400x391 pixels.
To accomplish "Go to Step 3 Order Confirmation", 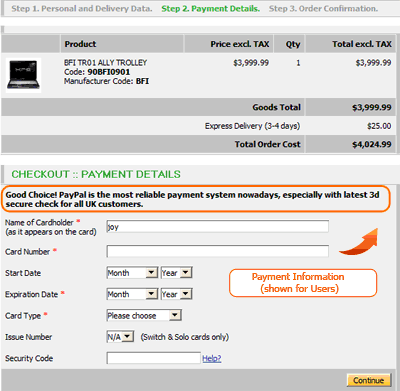I will 323,9.
